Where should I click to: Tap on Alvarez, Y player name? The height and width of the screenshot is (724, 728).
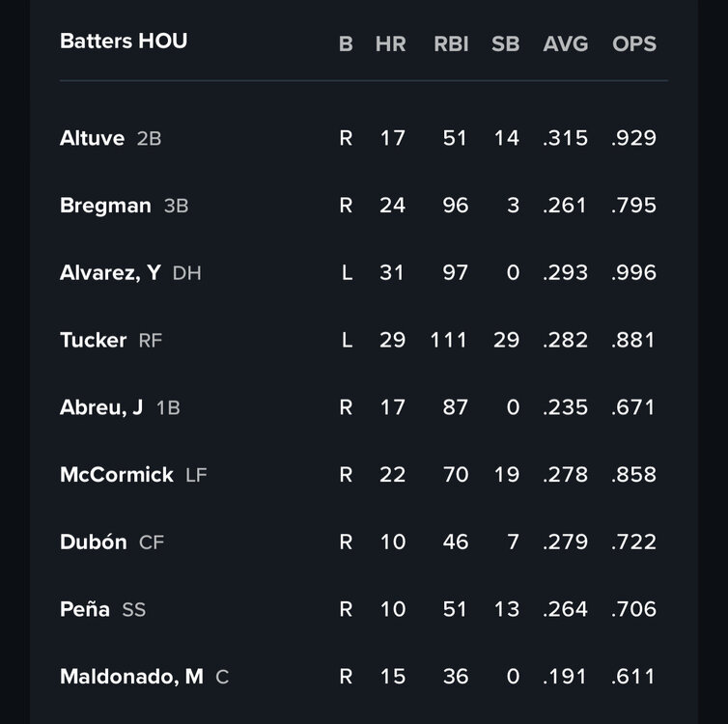pyautogui.click(x=110, y=273)
